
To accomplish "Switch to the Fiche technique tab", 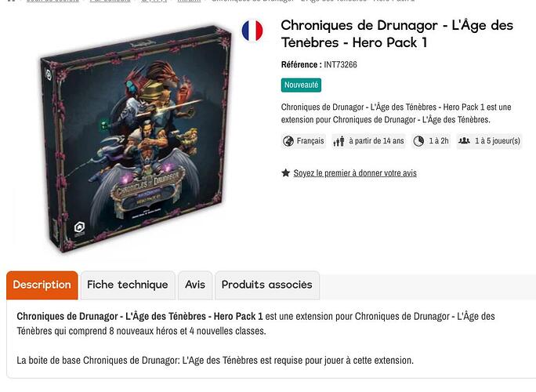I will point(128,285).
